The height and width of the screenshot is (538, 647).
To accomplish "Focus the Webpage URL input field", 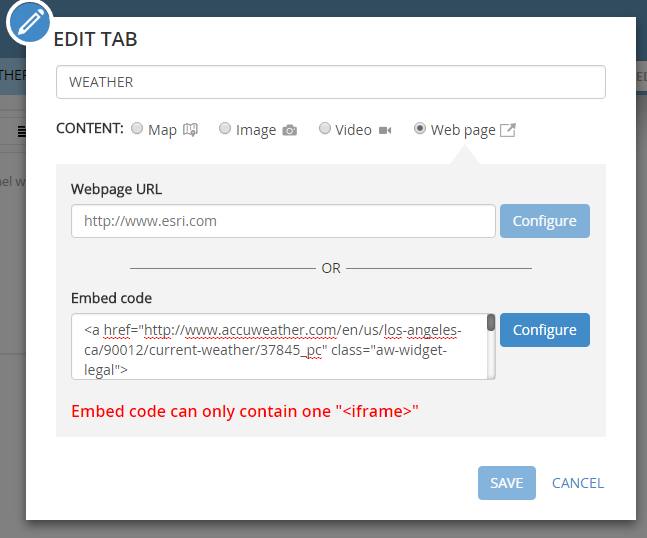I will point(283,221).
